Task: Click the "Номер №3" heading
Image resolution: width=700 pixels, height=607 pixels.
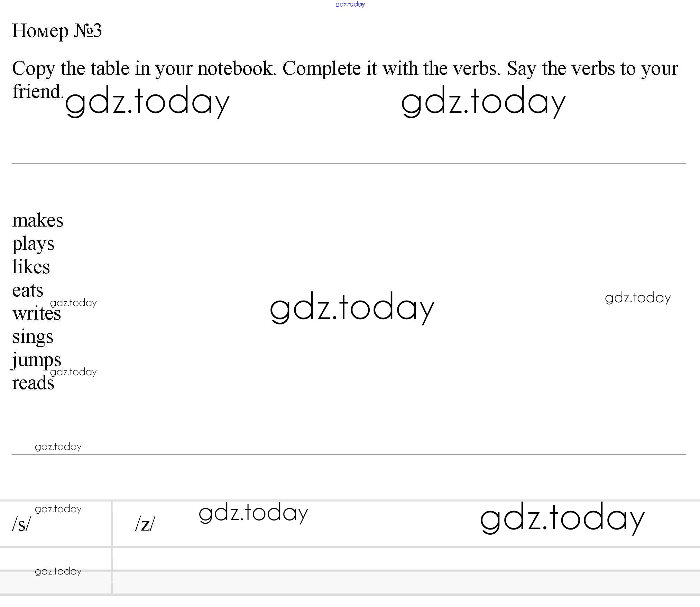Action: pos(57,31)
